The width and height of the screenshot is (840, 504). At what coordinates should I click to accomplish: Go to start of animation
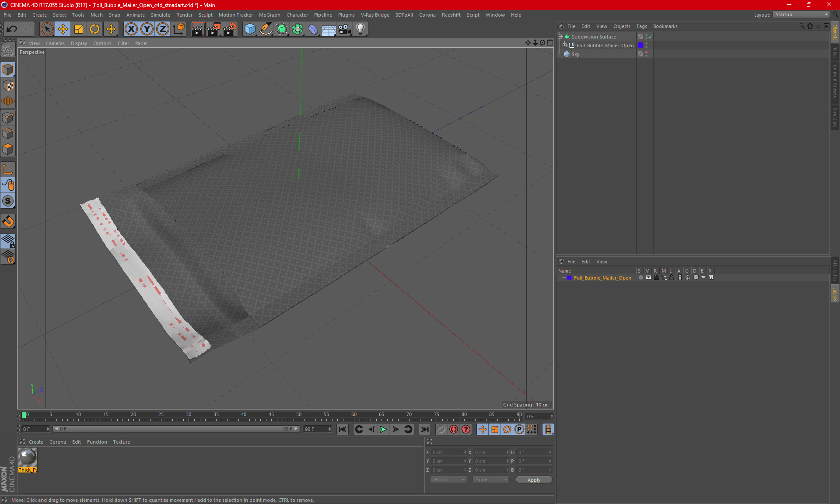(x=343, y=430)
